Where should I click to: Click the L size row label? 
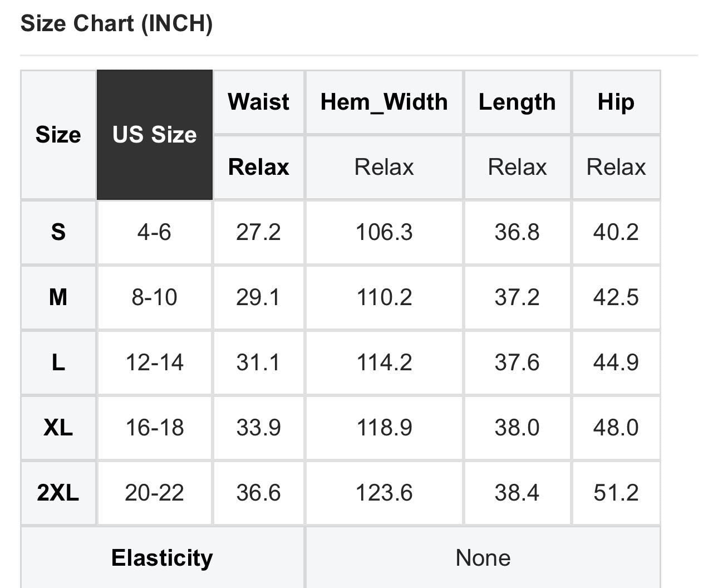(58, 362)
